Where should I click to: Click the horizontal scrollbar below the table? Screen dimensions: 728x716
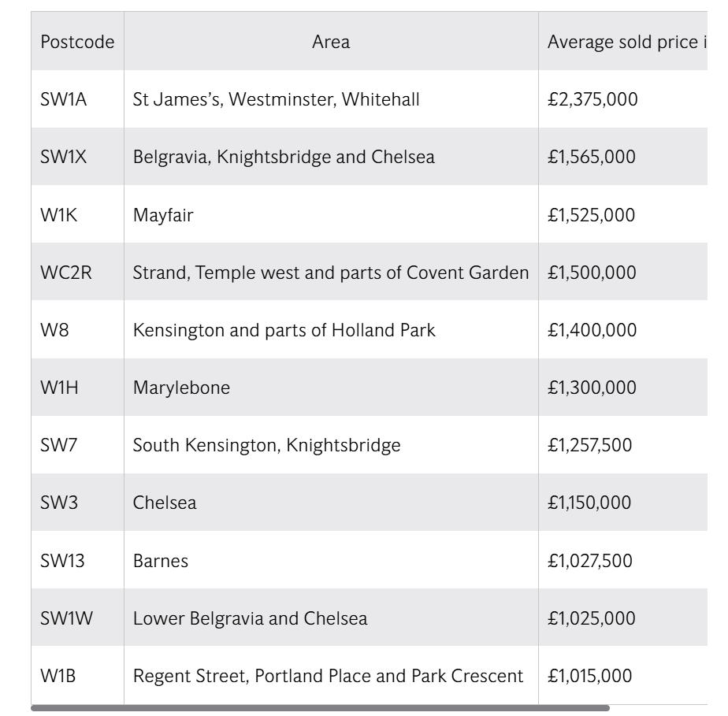[320, 708]
